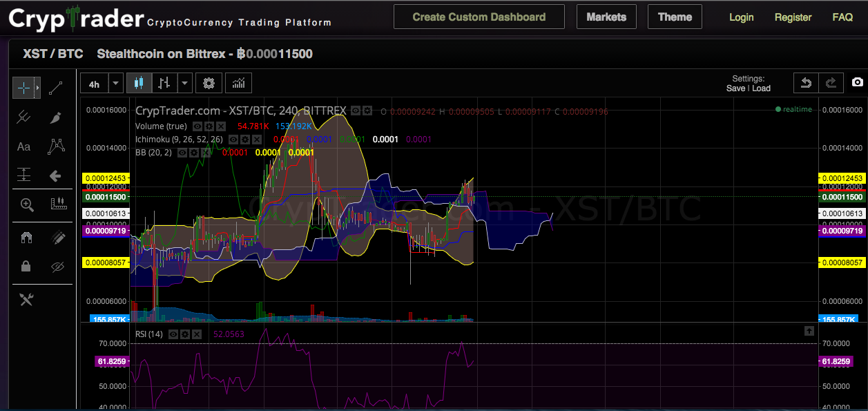Select the Aa text annotation tool

coord(23,146)
